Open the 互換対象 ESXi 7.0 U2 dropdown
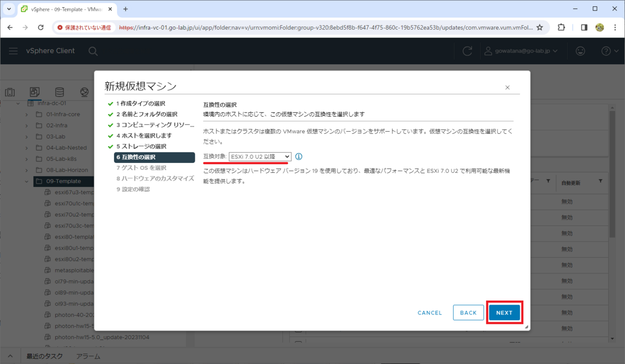 point(260,156)
